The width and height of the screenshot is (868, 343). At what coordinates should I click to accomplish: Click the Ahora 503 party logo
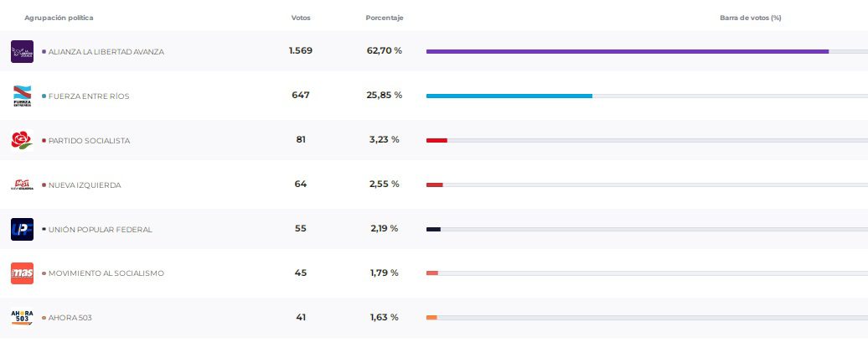[x=22, y=317]
